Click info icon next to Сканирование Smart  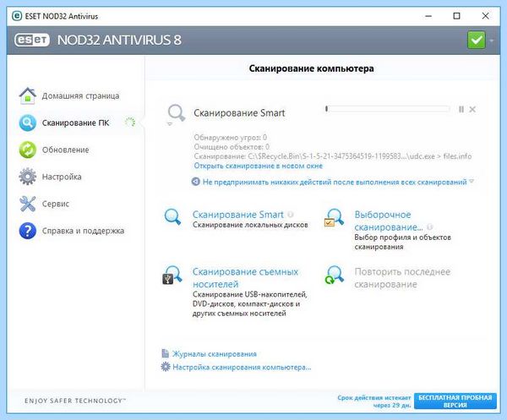tap(291, 215)
